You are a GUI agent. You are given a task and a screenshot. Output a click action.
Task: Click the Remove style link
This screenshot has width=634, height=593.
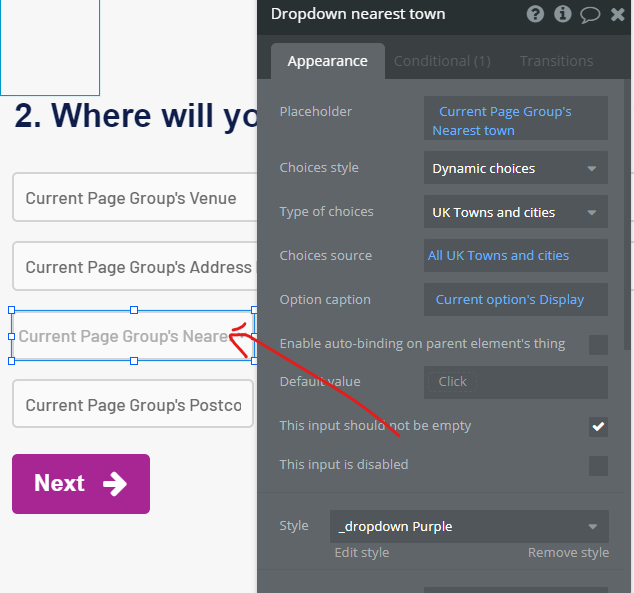(568, 553)
